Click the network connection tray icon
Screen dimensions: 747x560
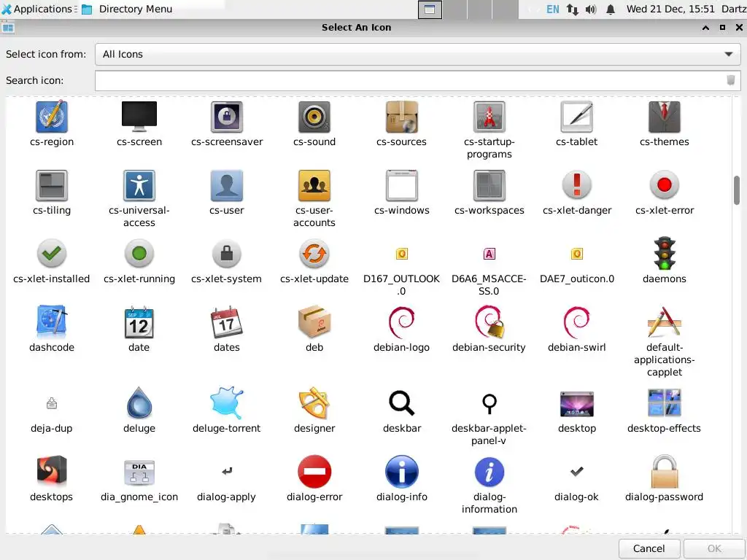pos(572,9)
